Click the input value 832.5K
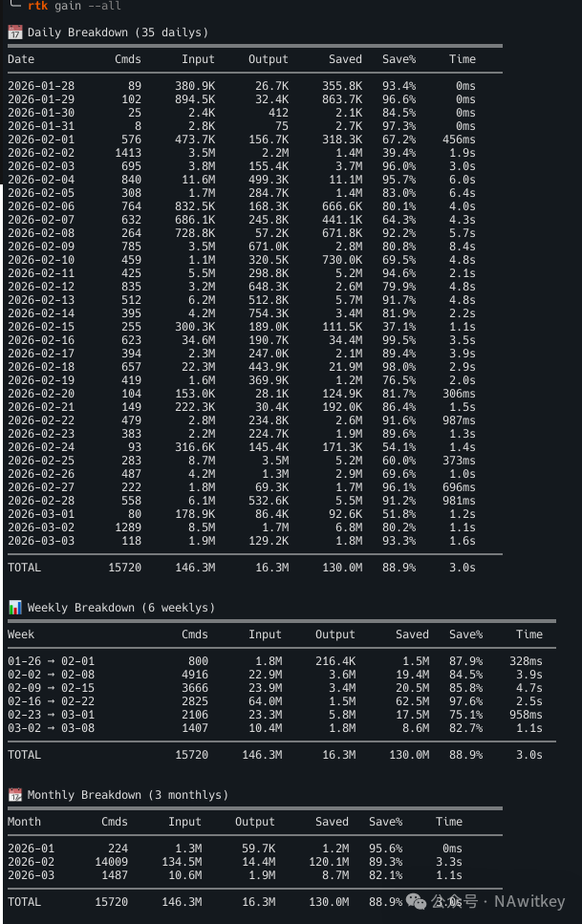 pyautogui.click(x=195, y=206)
